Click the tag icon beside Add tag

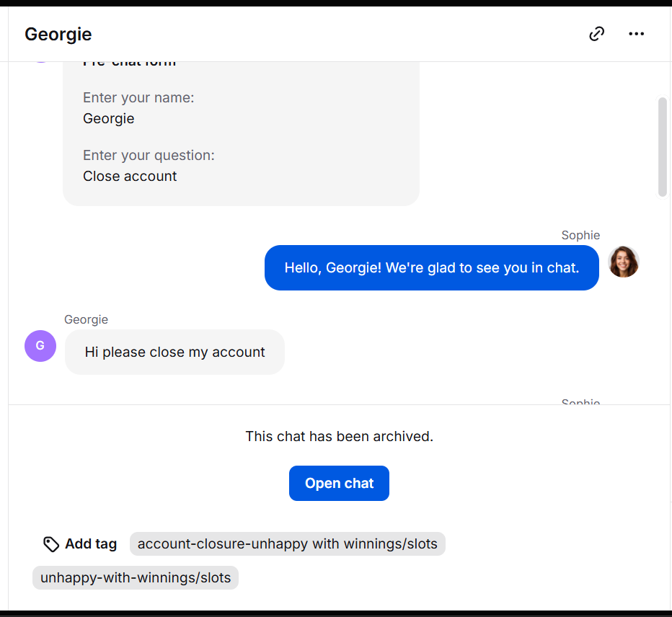click(51, 544)
